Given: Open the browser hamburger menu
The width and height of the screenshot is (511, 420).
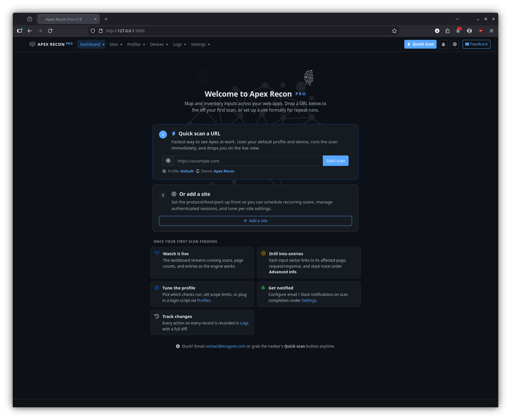Looking at the screenshot, I should click(491, 31).
